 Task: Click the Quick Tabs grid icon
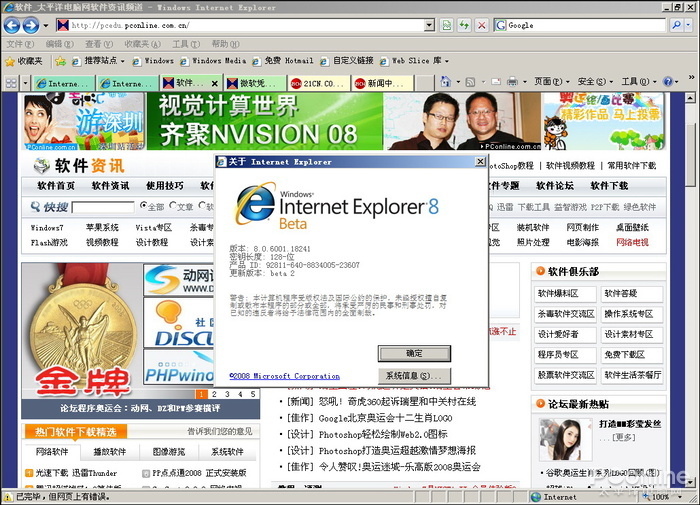[x=11, y=83]
